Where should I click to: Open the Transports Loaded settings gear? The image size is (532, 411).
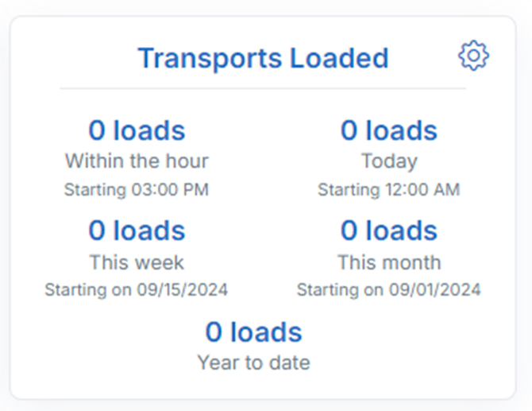click(x=473, y=56)
